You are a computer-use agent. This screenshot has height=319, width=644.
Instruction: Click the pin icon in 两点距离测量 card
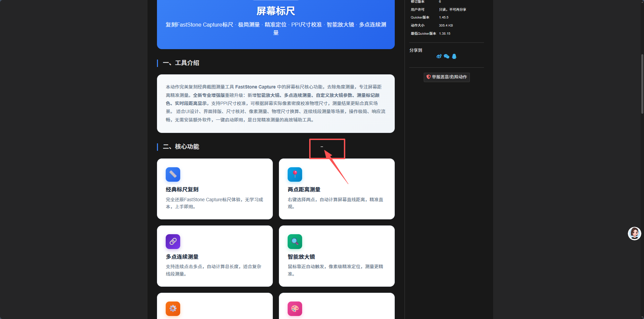click(295, 174)
